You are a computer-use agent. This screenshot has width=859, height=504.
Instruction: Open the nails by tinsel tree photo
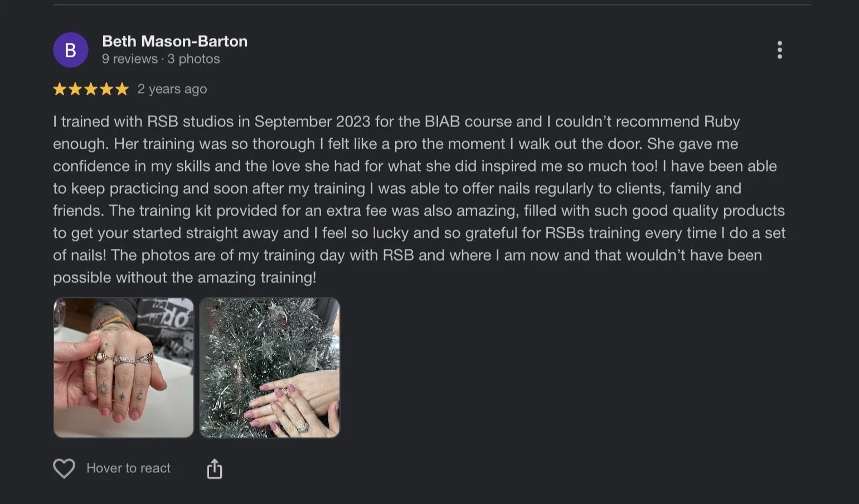[x=270, y=368]
